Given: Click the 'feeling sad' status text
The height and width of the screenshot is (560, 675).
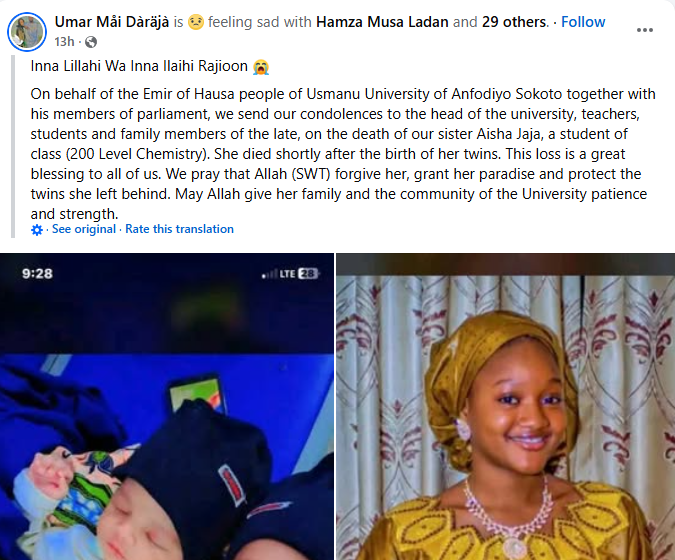Looking at the screenshot, I should coord(275,22).
